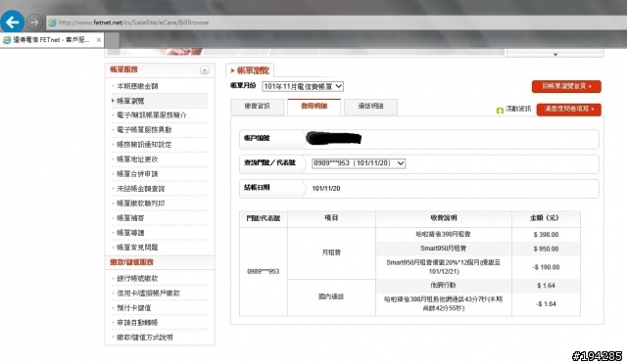Click the red 回帳單瀏覽首頁 button
The image size is (627, 364).
(x=566, y=86)
